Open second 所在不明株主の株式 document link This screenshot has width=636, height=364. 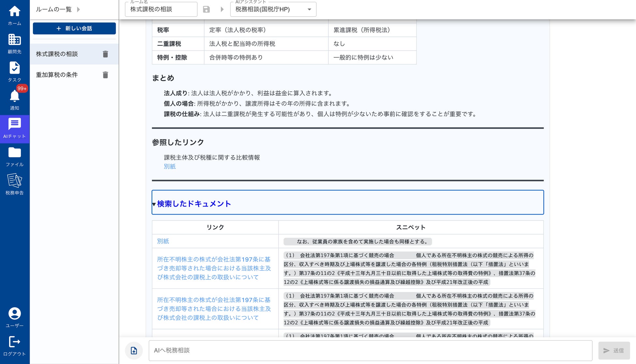tap(214, 309)
